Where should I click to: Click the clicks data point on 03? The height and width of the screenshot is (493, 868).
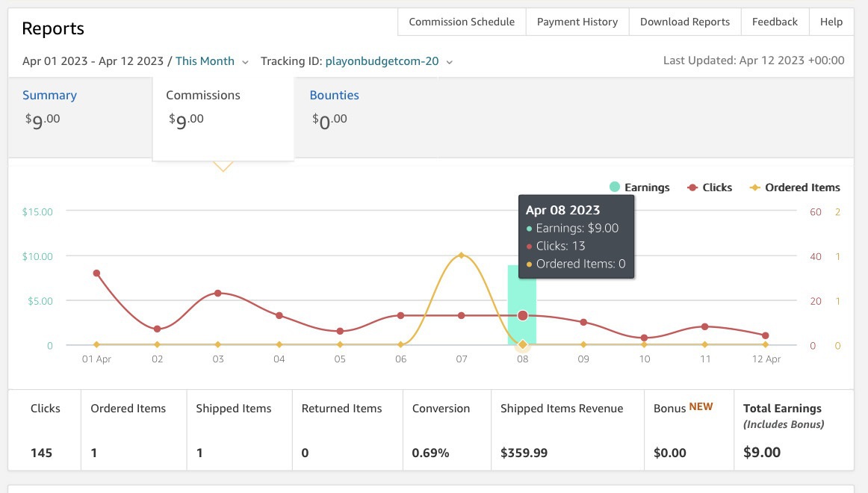click(217, 294)
